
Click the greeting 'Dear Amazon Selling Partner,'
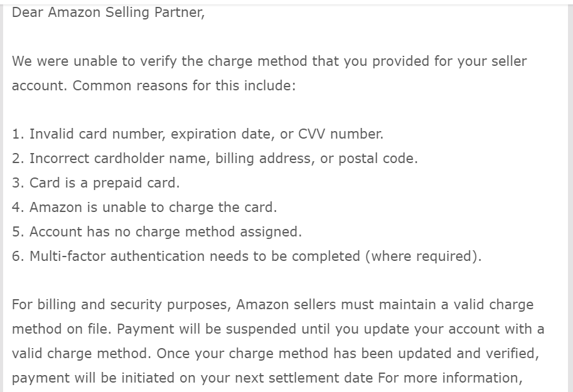(108, 13)
